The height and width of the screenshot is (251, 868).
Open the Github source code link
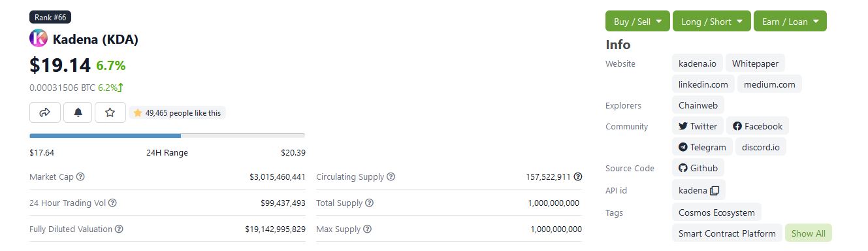point(698,168)
